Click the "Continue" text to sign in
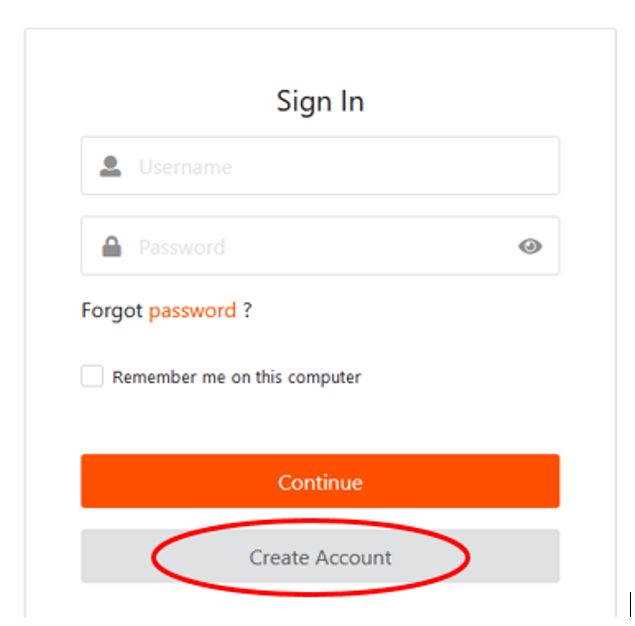 point(320,482)
